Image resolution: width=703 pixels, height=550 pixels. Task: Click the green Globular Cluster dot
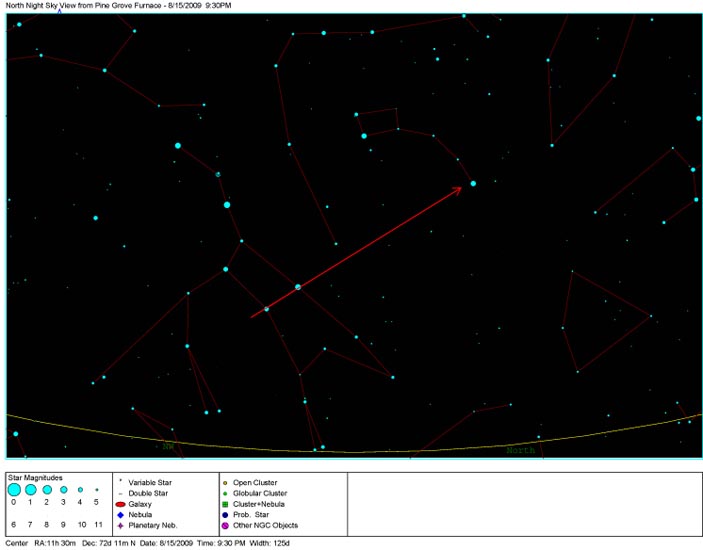(x=225, y=494)
